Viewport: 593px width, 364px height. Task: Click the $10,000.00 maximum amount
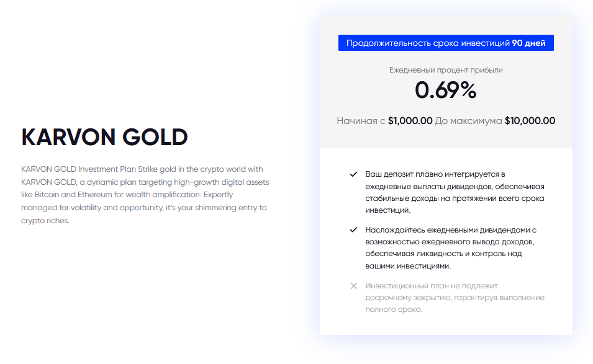click(530, 121)
